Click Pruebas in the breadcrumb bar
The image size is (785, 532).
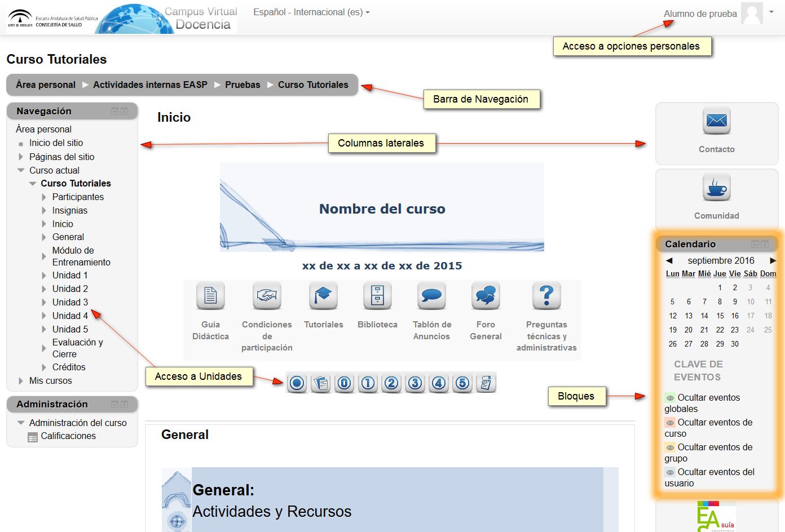tap(242, 85)
